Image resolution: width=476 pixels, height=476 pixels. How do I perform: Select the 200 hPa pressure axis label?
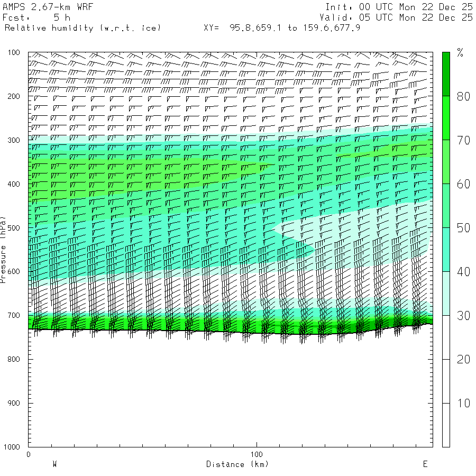click(x=14, y=97)
